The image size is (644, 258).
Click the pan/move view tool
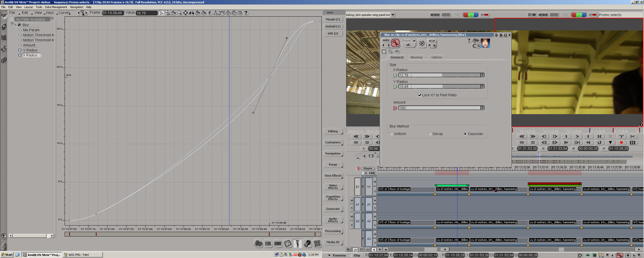click(x=185, y=13)
